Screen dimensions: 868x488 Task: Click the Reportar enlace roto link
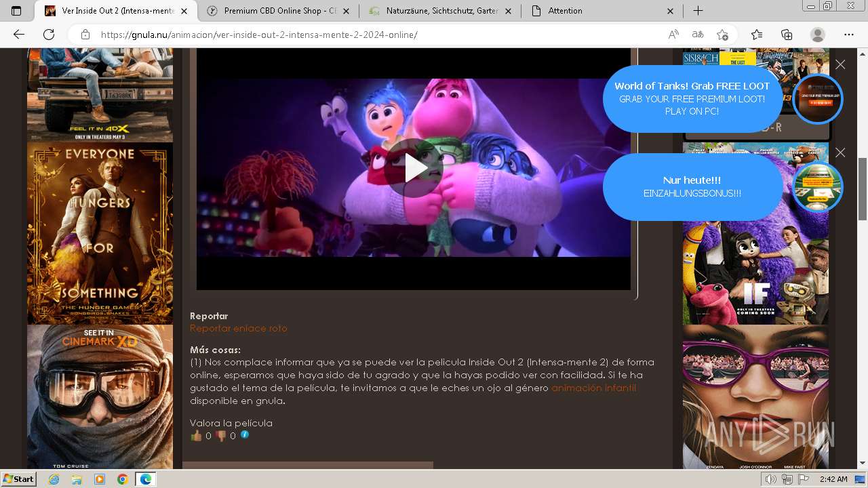click(239, 328)
